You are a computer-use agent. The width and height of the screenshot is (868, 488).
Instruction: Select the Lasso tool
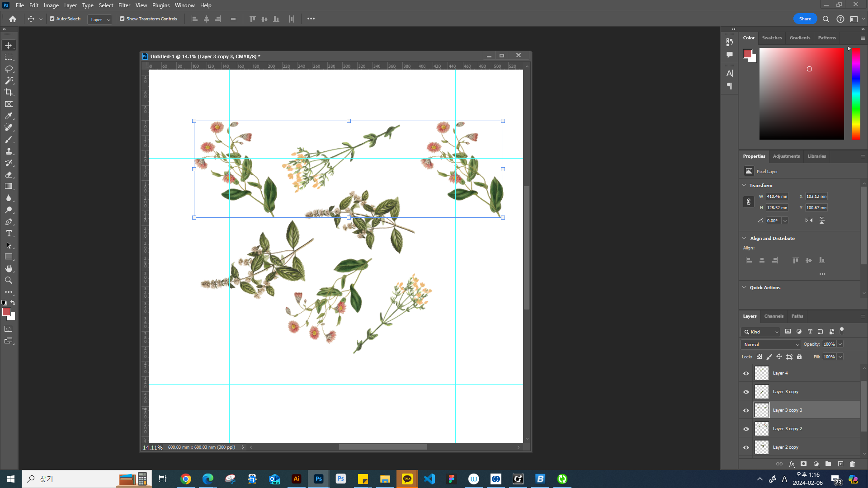click(x=9, y=69)
